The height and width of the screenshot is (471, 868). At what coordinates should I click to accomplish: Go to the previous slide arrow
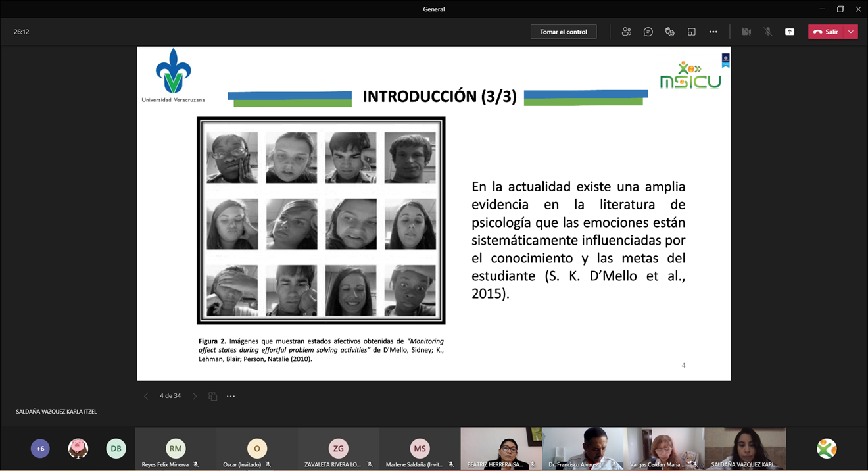pos(146,396)
